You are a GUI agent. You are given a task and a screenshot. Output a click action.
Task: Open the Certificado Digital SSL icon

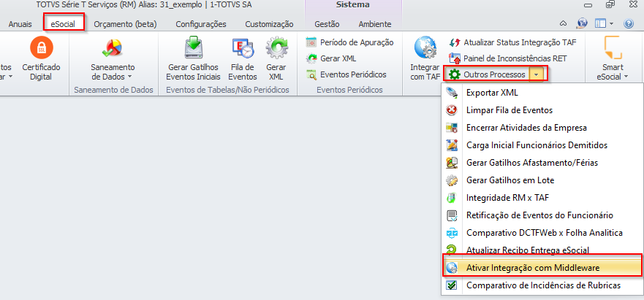42,47
